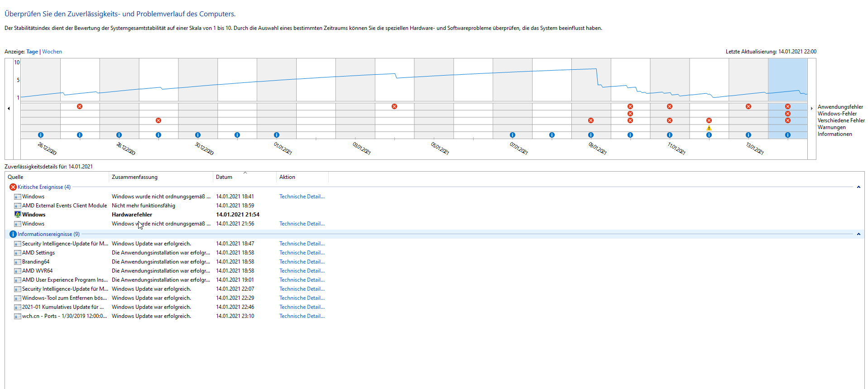This screenshot has width=868, height=389.
Task: Select Verschiedene Fehler icon for 11.01.2021
Action: click(670, 120)
